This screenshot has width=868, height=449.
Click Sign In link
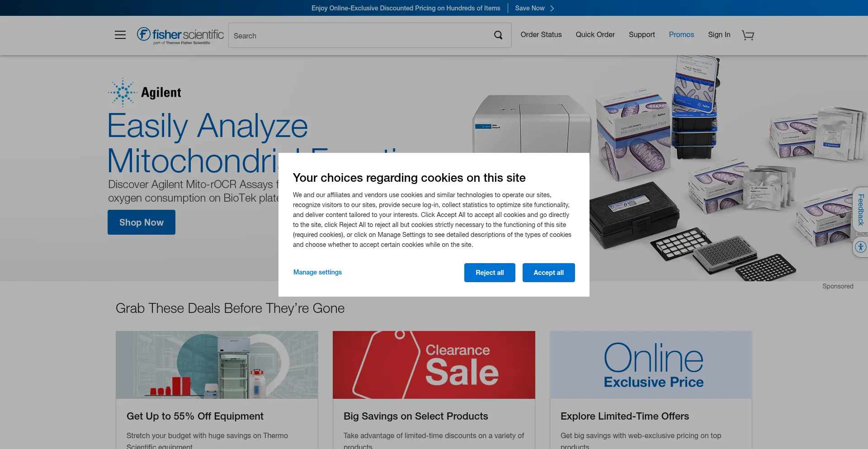pos(719,34)
